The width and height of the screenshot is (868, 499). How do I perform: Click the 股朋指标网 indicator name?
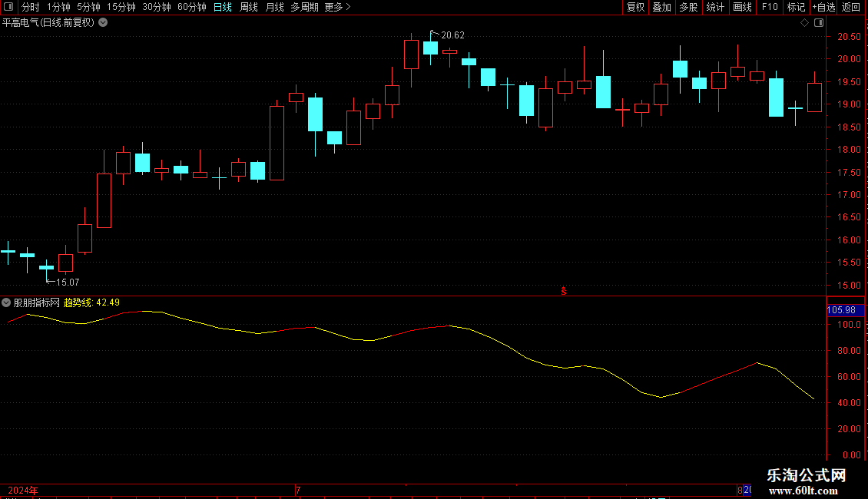(37, 302)
